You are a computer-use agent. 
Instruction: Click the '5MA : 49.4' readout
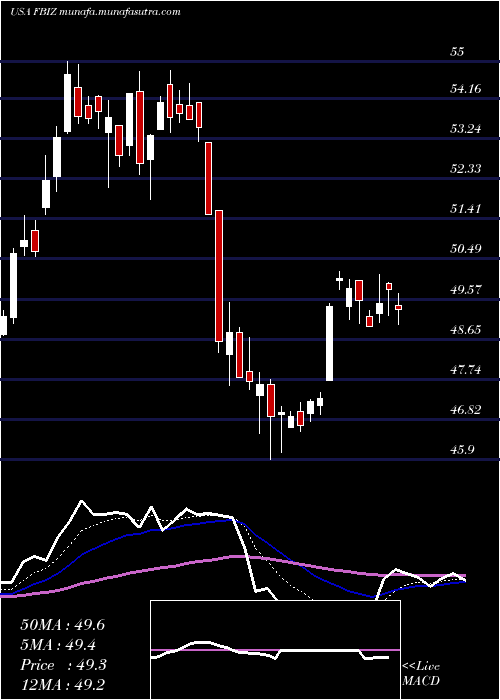(58, 645)
